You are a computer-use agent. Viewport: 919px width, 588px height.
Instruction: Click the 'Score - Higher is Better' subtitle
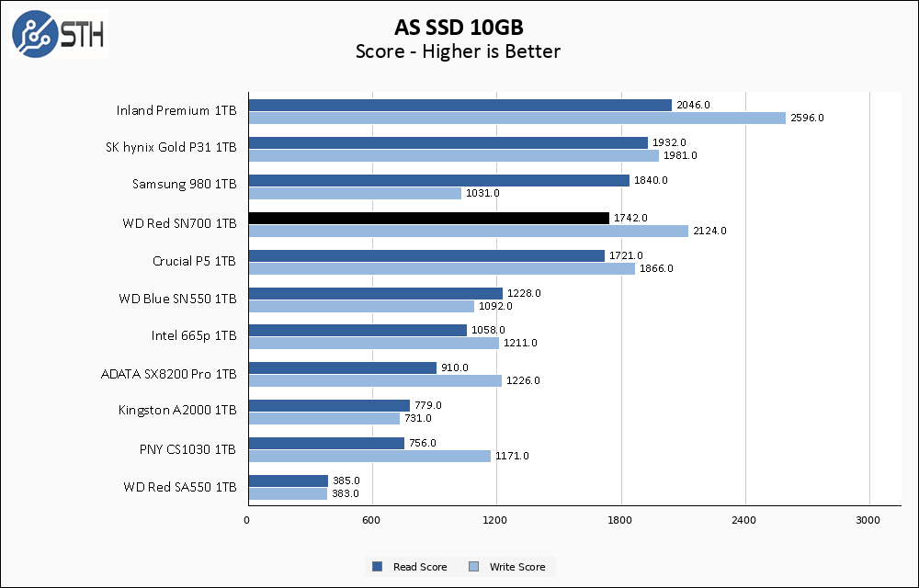click(459, 51)
